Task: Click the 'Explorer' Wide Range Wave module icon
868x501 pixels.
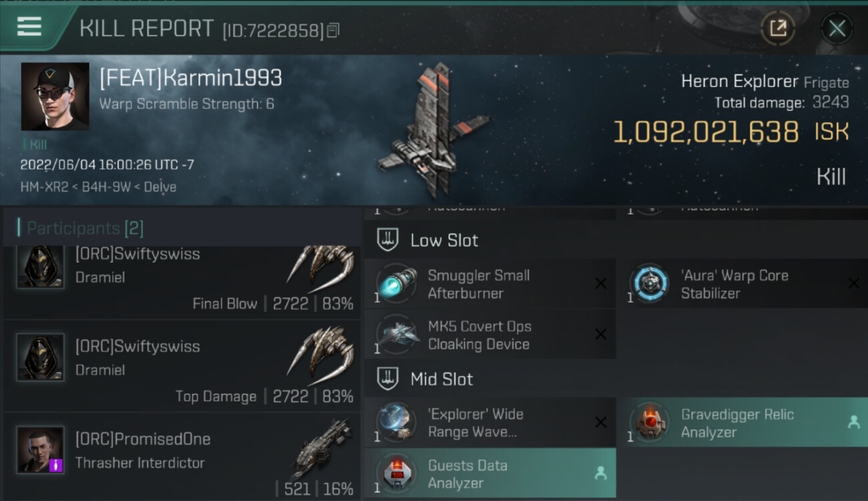Action: pos(396,422)
